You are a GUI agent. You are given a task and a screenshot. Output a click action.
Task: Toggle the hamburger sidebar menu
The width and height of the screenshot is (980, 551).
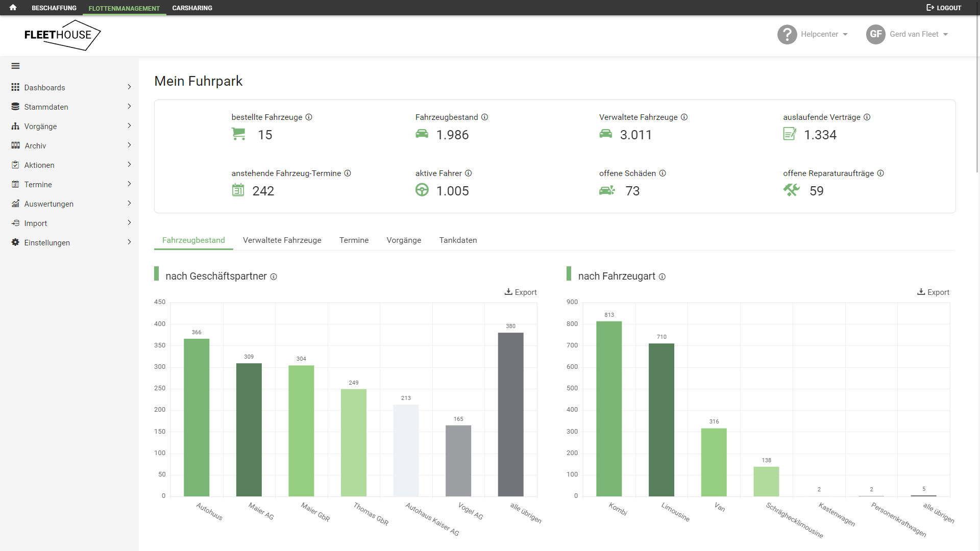pyautogui.click(x=15, y=66)
